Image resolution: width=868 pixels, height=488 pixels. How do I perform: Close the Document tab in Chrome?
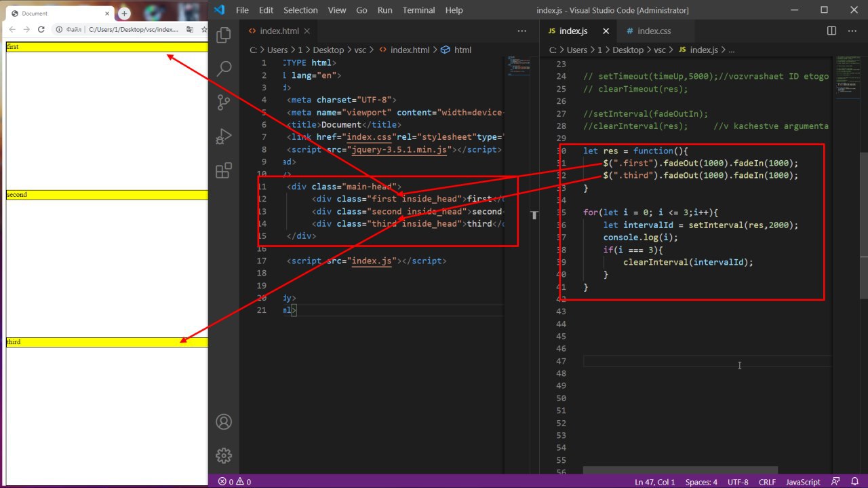click(106, 14)
